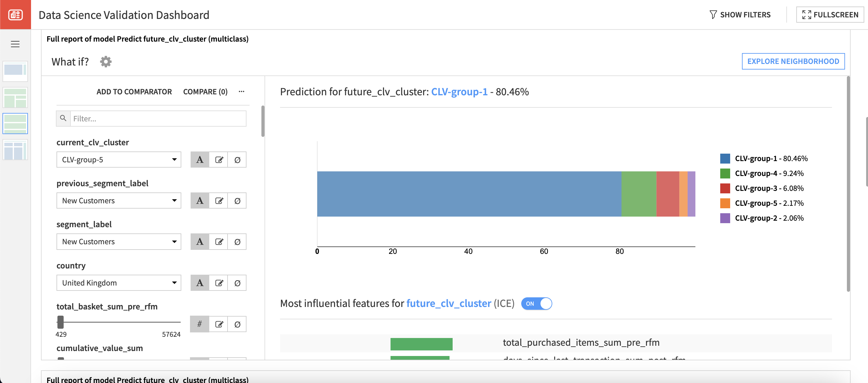Select text type A icon for current_clv_cluster
The height and width of the screenshot is (383, 868).
[x=200, y=160]
